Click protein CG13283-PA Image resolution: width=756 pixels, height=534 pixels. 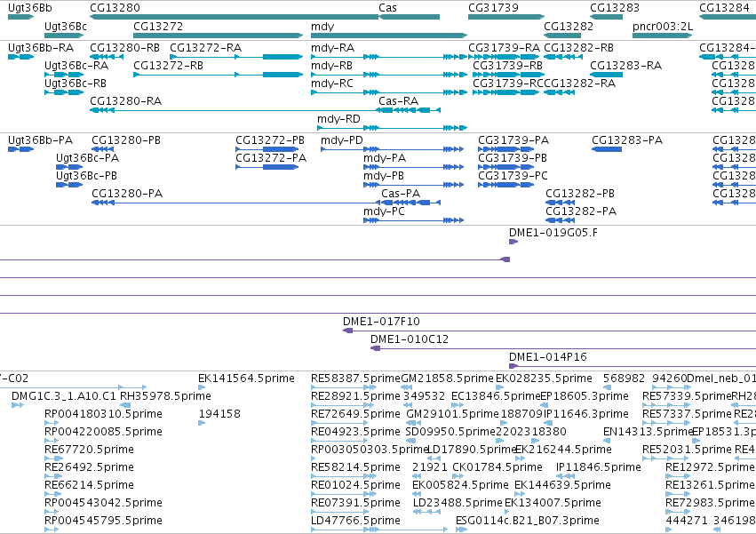click(607, 149)
